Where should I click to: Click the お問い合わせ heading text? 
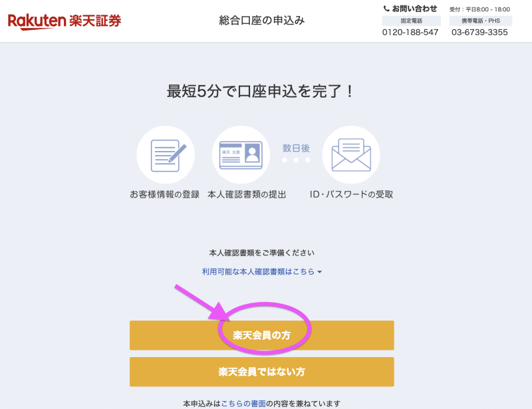[414, 9]
